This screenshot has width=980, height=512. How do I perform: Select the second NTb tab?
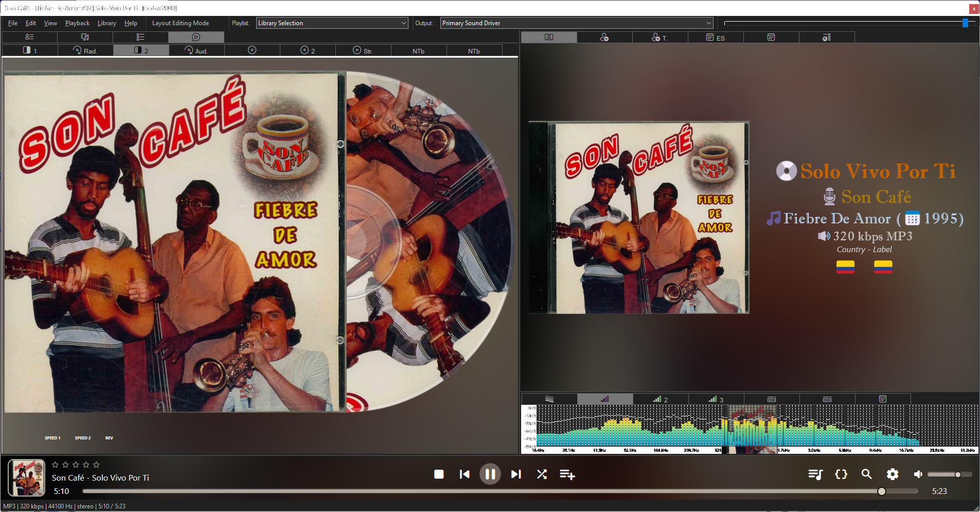(x=474, y=50)
